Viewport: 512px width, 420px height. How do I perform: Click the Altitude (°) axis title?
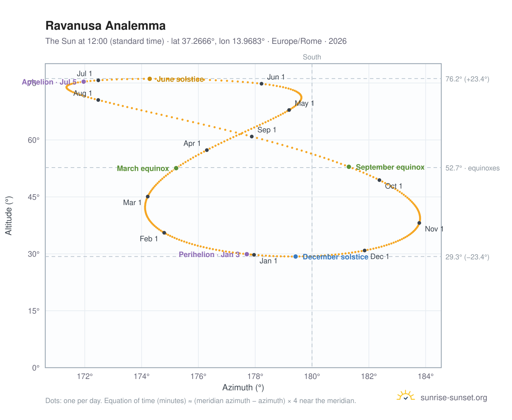(9, 216)
